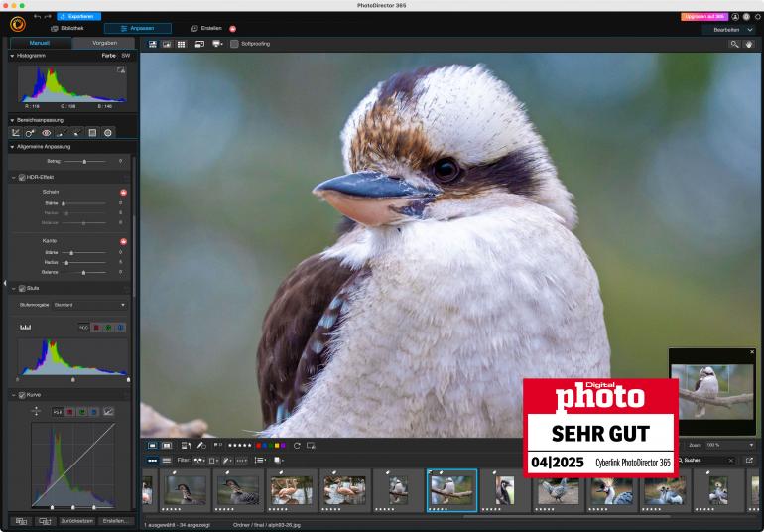Select the RGB channel in Kurve
This screenshot has width=764, height=532.
pyautogui.click(x=58, y=412)
